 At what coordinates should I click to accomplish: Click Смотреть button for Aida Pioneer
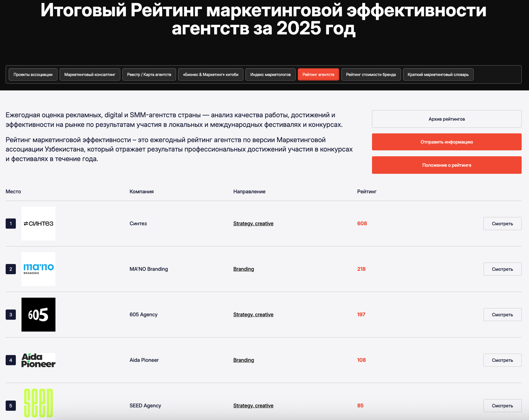click(x=502, y=360)
